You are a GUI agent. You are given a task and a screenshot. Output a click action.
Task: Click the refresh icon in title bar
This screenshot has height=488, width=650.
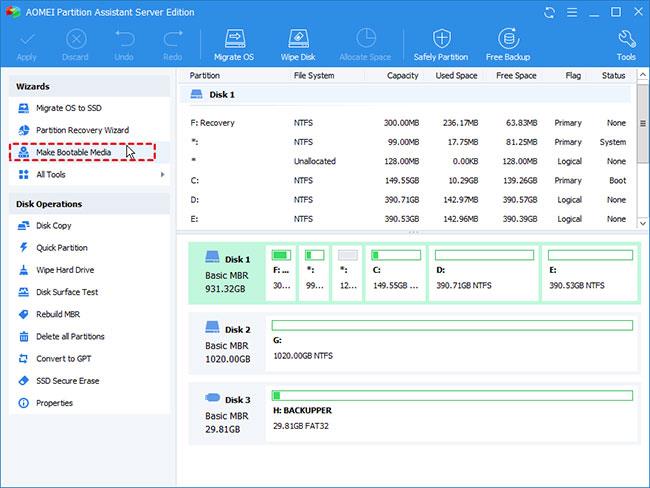pos(549,12)
